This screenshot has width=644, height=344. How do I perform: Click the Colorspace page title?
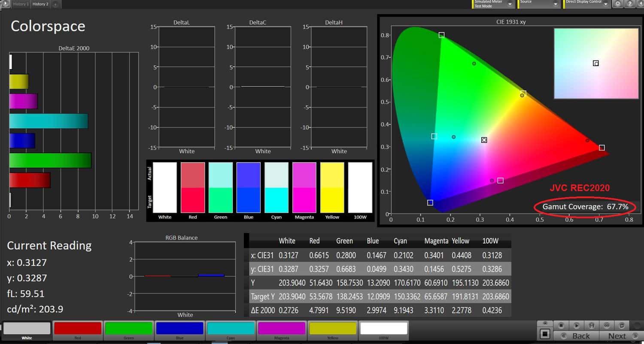(x=48, y=26)
